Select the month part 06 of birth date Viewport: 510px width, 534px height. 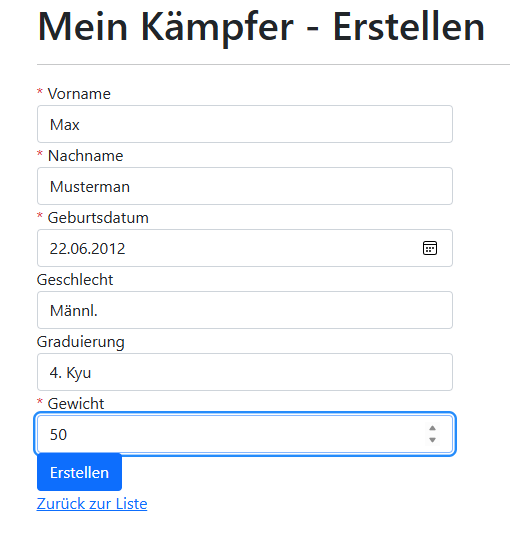tap(76, 248)
